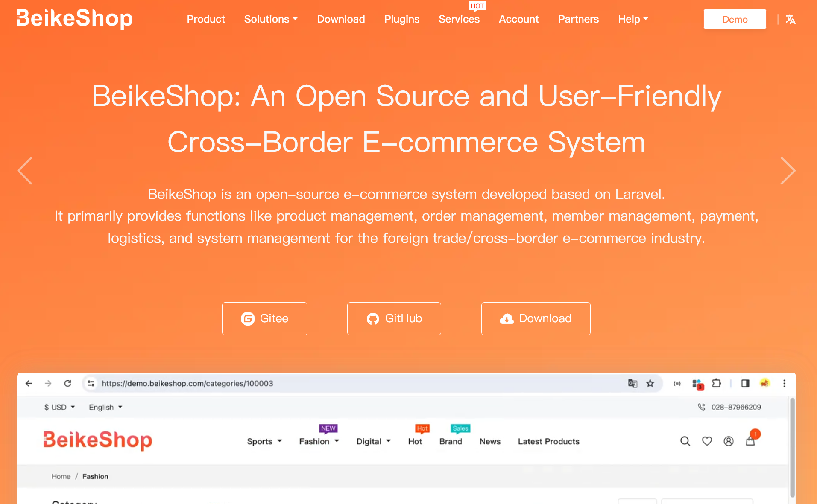Open the Plugins menu item
817x504 pixels.
[x=401, y=19]
